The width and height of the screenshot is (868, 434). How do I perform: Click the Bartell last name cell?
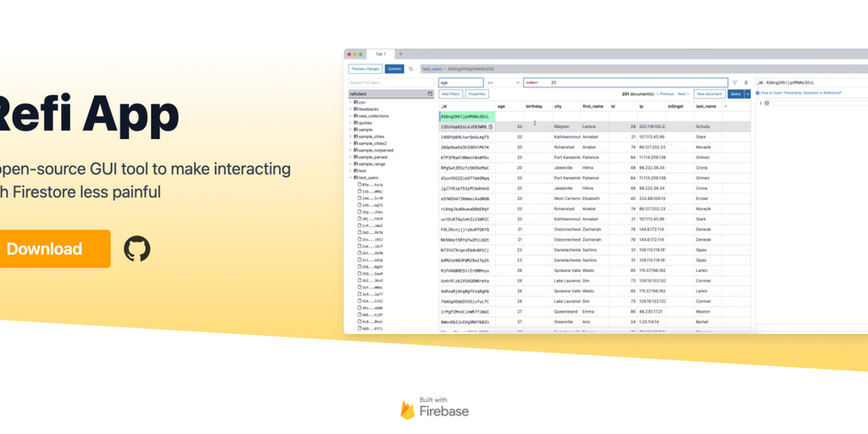click(708, 321)
